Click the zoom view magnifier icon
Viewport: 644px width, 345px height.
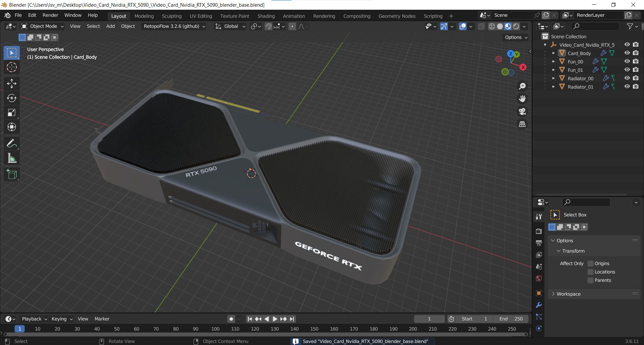(x=522, y=86)
